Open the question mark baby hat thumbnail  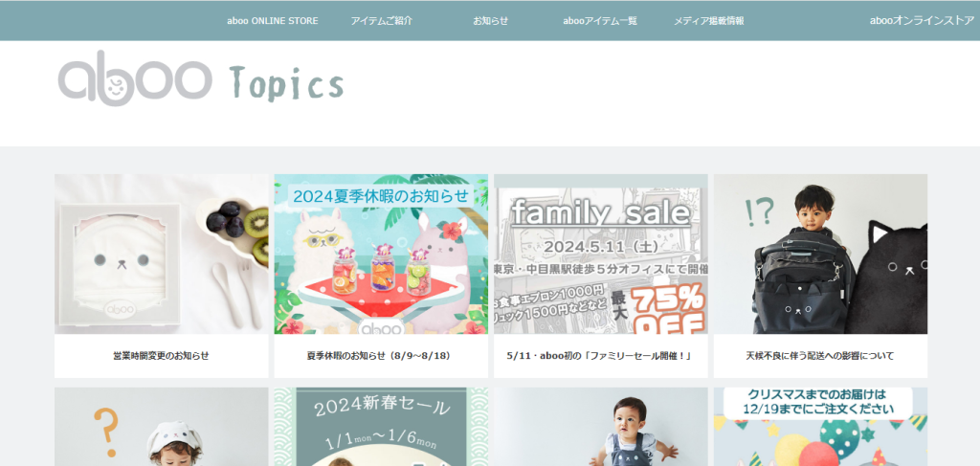[161, 427]
